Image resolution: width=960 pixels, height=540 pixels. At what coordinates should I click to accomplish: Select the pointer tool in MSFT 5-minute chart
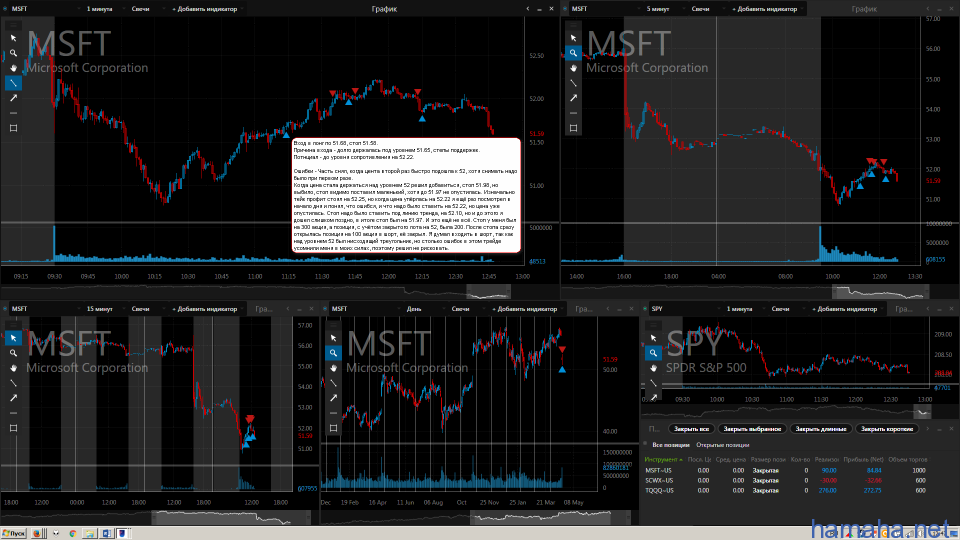click(x=573, y=38)
